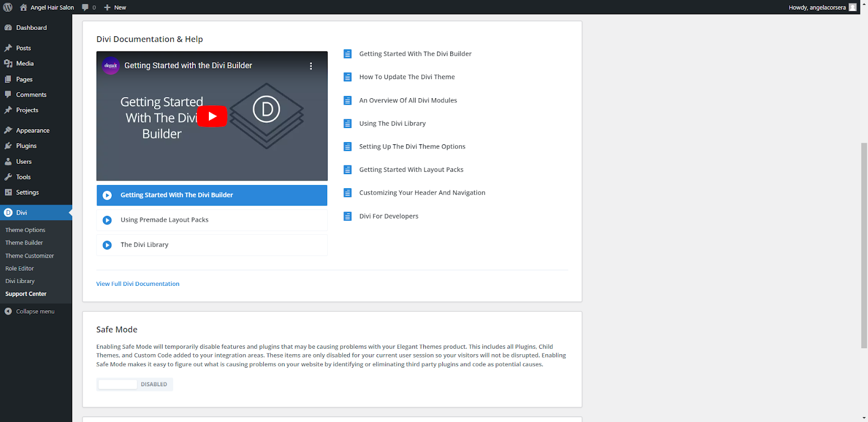868x422 pixels.
Task: Click the user avatar in admin bar
Action: (x=852, y=7)
